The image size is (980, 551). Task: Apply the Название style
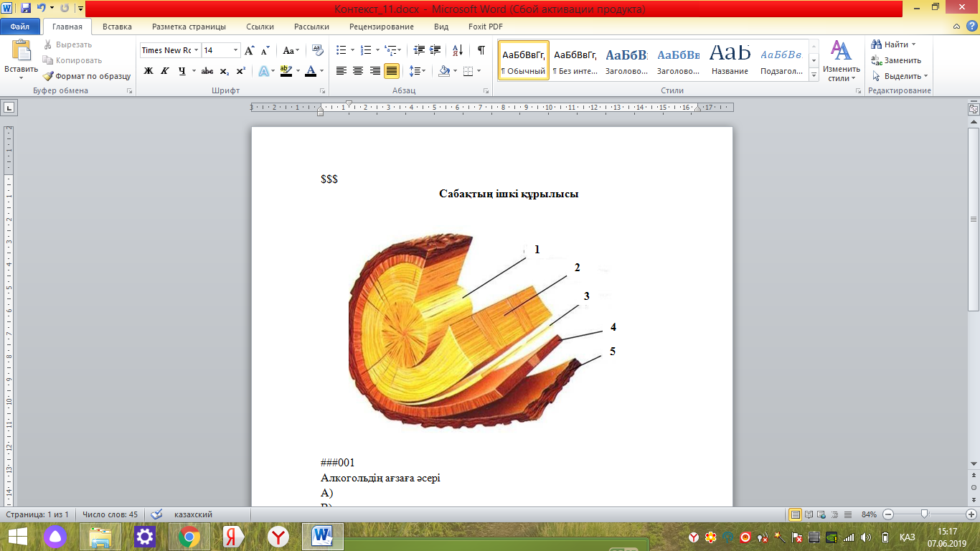pyautogui.click(x=730, y=60)
